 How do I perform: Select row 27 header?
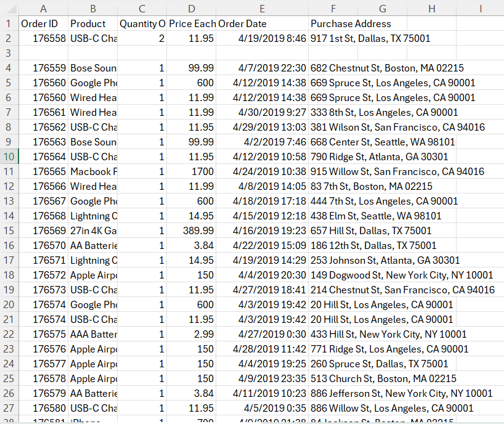click(x=9, y=408)
